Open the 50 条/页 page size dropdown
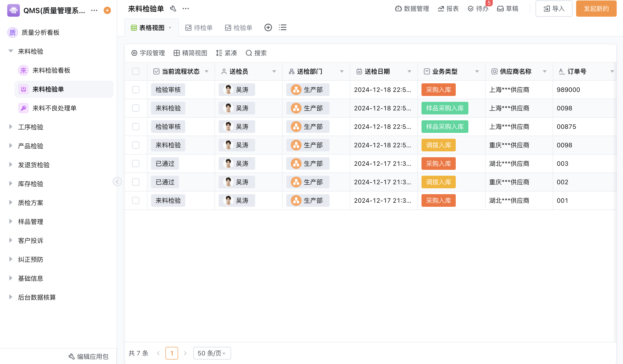Viewport: 623px width, 364px height. [212, 353]
